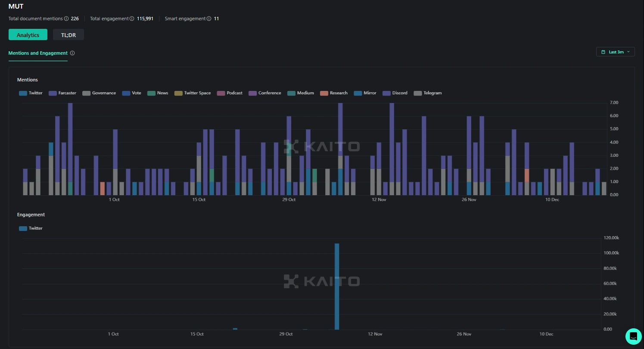
Task: Click chevron arrow of Last 3m selector
Action: (x=628, y=52)
